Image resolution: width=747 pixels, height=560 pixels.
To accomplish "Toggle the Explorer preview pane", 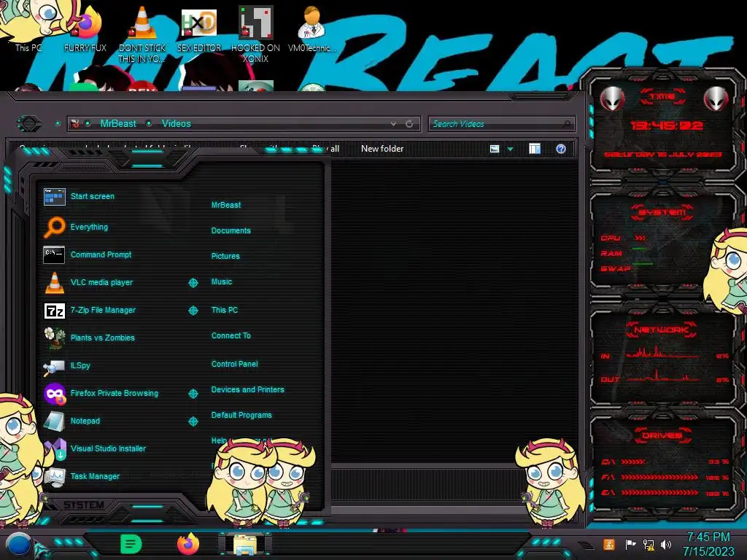I will (535, 149).
